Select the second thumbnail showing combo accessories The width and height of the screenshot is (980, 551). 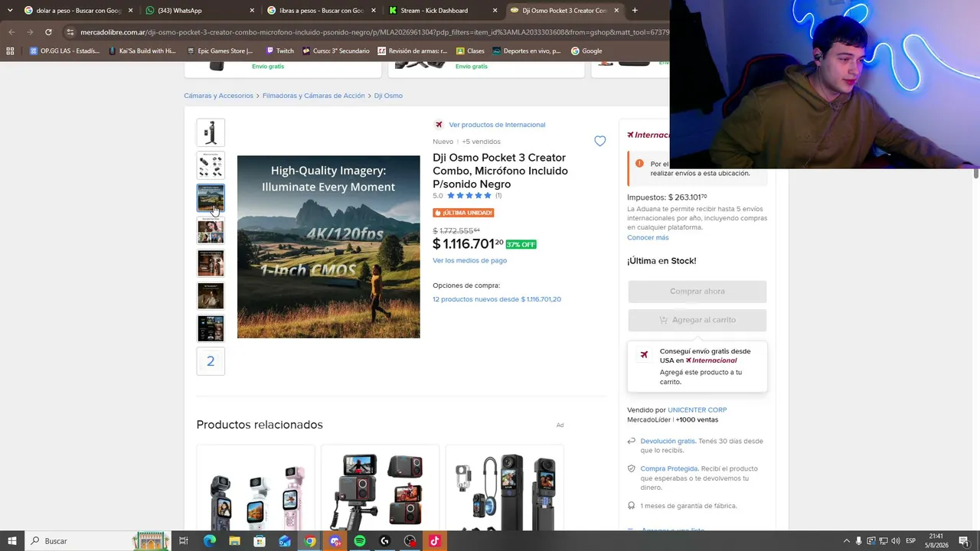211,165
